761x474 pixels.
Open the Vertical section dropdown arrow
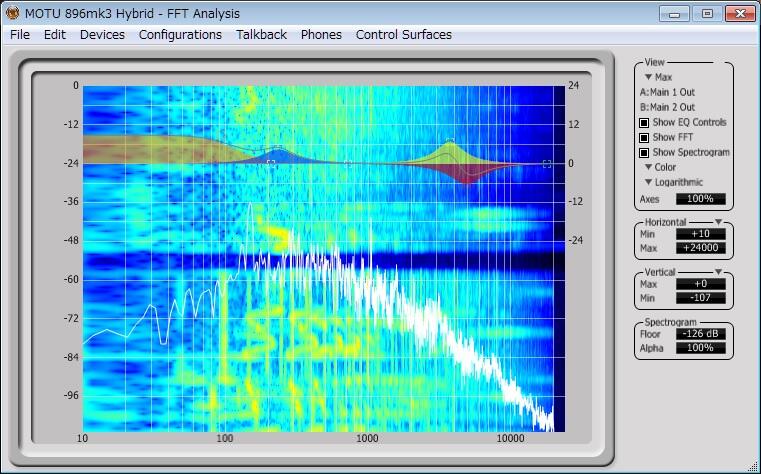[x=718, y=272]
